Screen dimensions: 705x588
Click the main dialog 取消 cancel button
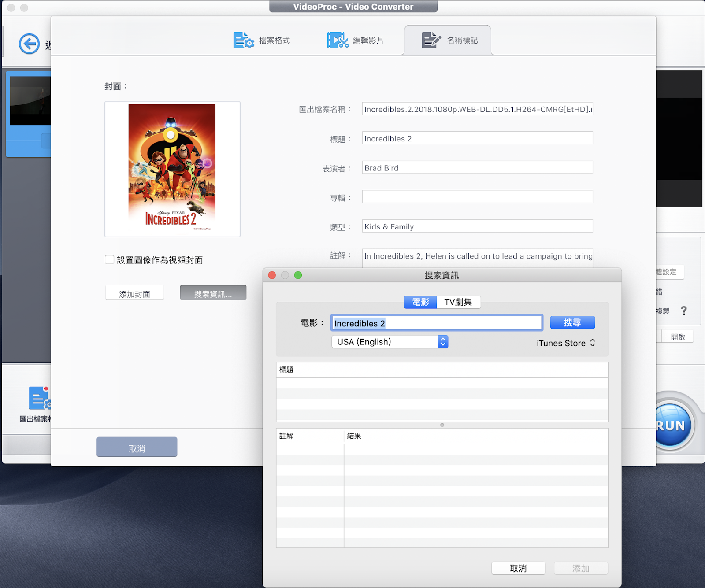(x=137, y=447)
